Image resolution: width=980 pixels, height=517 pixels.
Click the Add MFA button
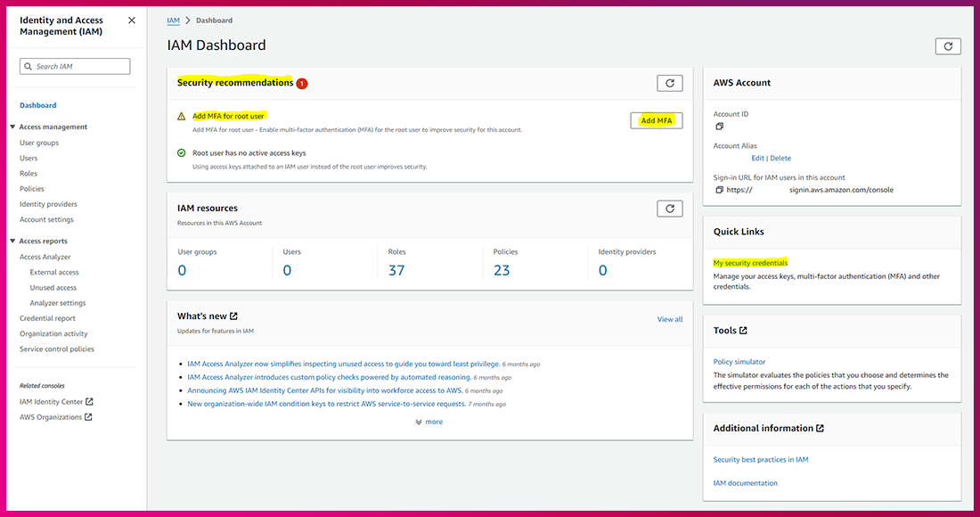coord(656,120)
